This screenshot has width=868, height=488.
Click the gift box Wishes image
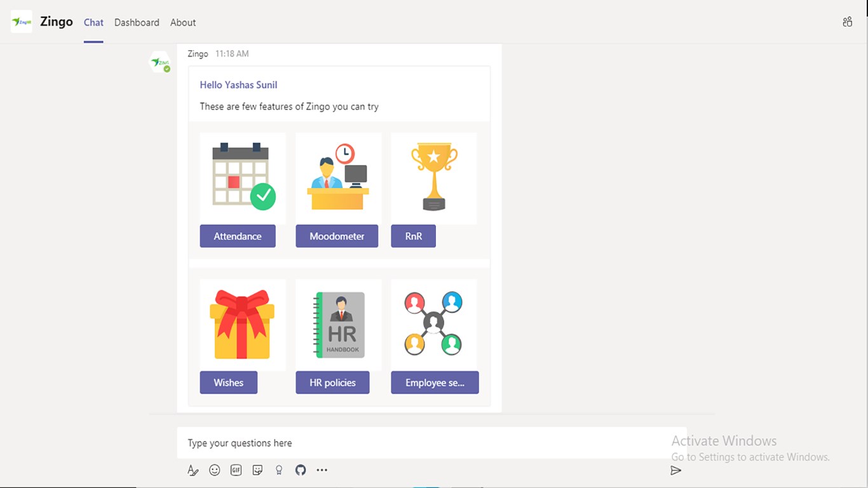click(x=243, y=325)
